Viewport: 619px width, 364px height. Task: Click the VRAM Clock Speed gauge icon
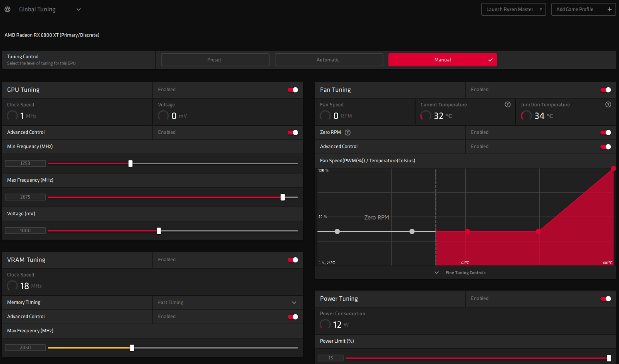coord(12,286)
